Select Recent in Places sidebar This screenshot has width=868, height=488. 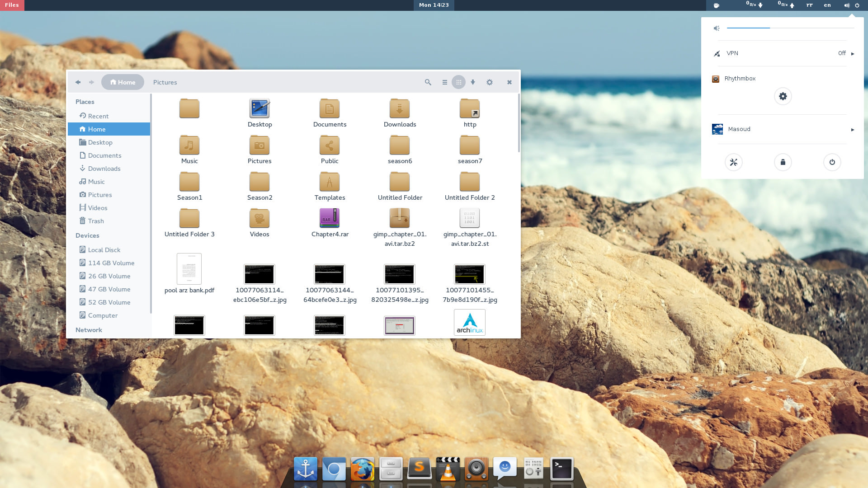(x=109, y=116)
